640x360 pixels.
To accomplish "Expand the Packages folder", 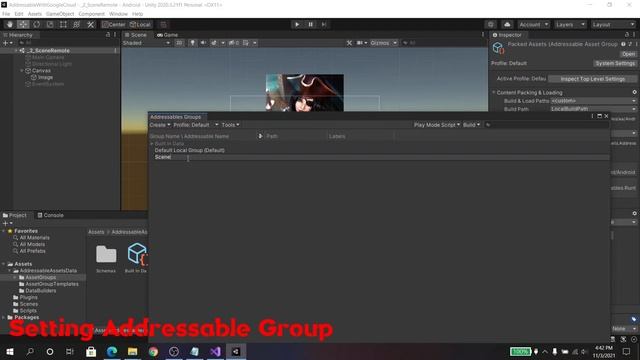I will click(4, 317).
